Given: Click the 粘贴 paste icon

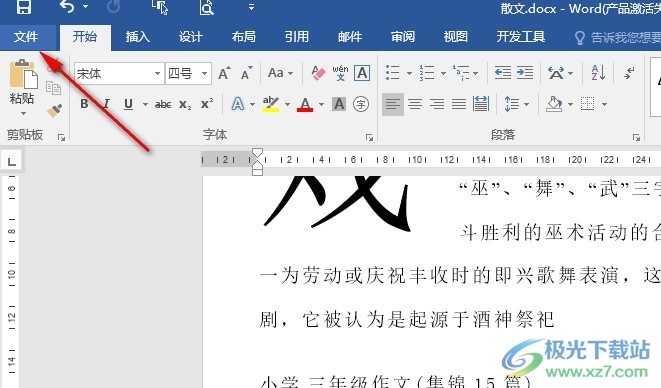Looking at the screenshot, I should (23, 74).
